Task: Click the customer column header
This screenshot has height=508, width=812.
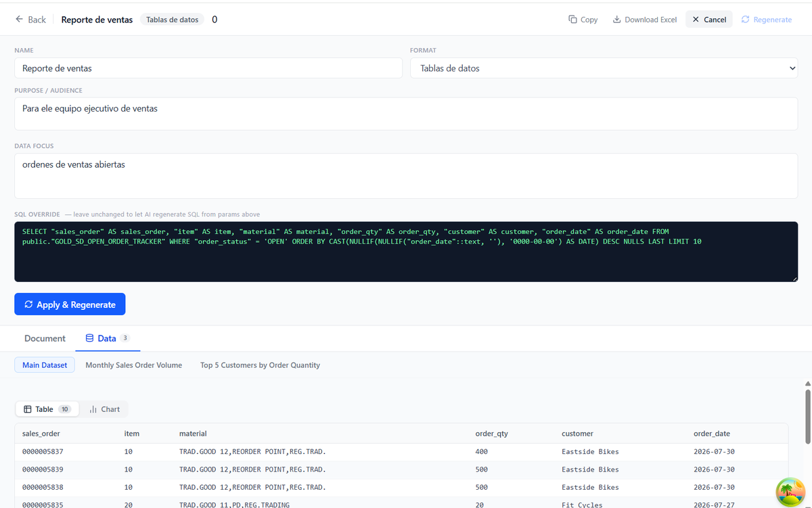Action: [577, 434]
